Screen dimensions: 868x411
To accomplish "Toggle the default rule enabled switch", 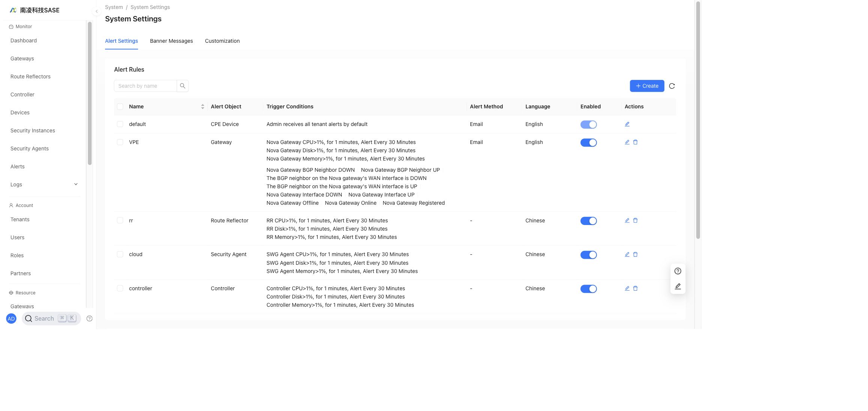I will tap(589, 124).
